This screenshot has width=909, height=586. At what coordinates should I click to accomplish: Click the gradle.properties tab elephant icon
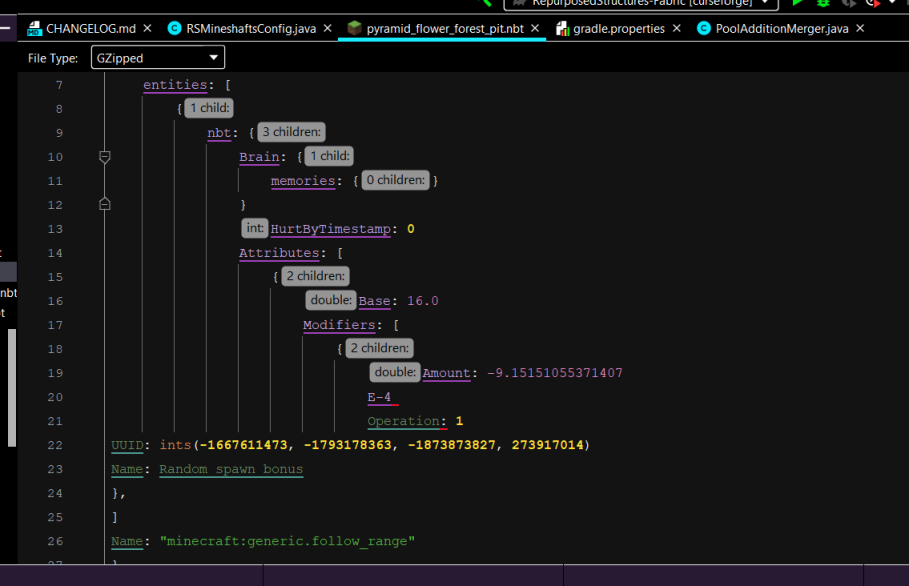[x=560, y=29]
